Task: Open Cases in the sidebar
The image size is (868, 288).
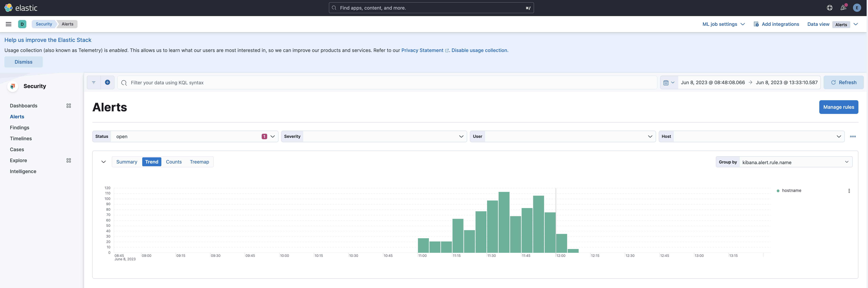Action: (17, 150)
